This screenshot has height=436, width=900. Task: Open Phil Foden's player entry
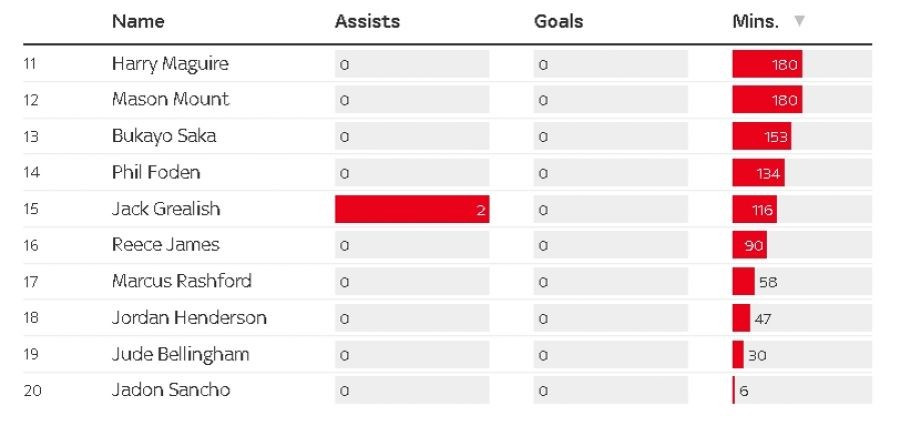(156, 172)
